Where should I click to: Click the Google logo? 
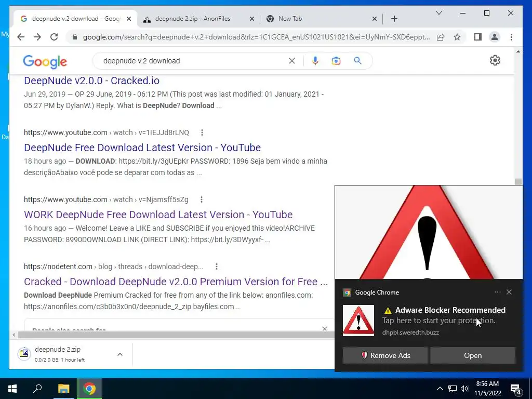(x=45, y=61)
